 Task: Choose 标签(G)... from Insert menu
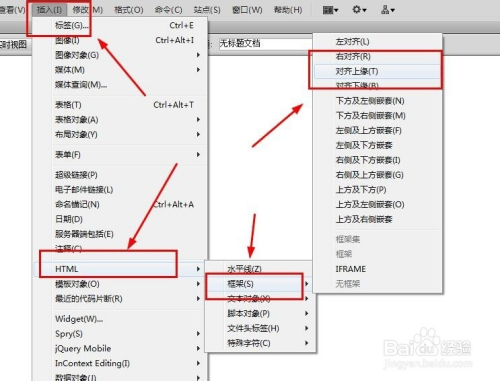pos(120,25)
